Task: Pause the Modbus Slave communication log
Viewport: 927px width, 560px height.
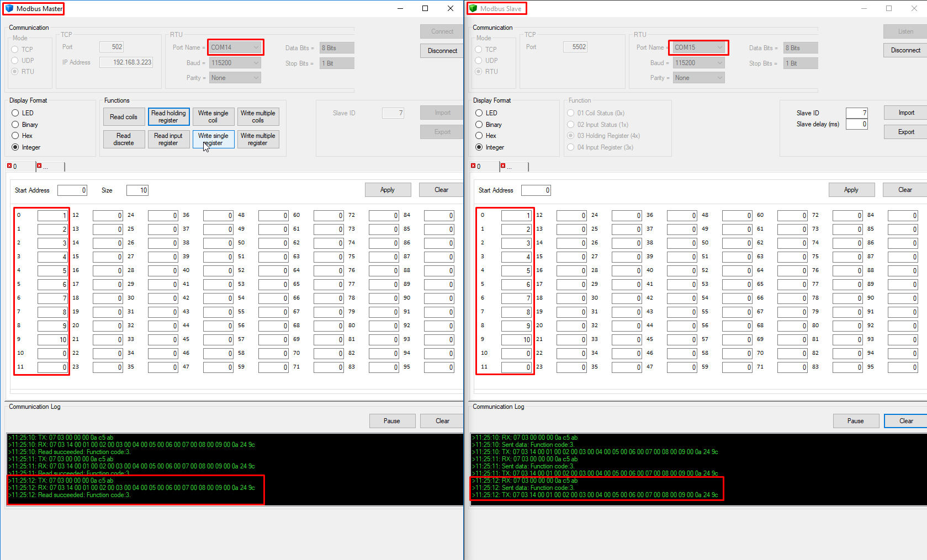Action: coord(856,421)
